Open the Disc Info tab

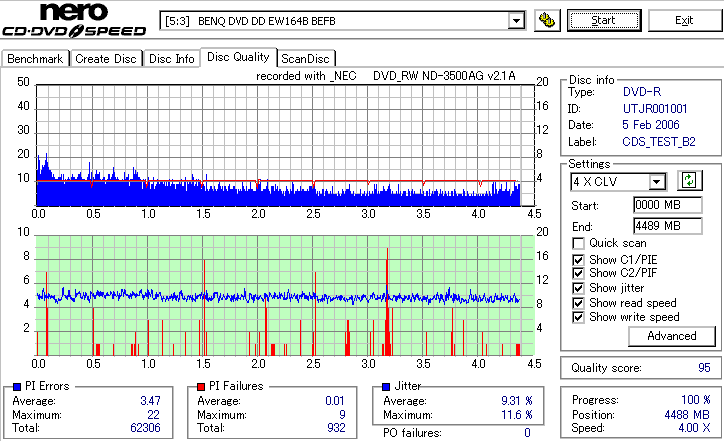point(171,59)
